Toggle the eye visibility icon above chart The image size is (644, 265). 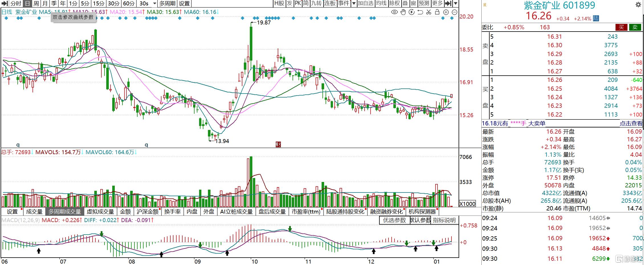(394, 12)
